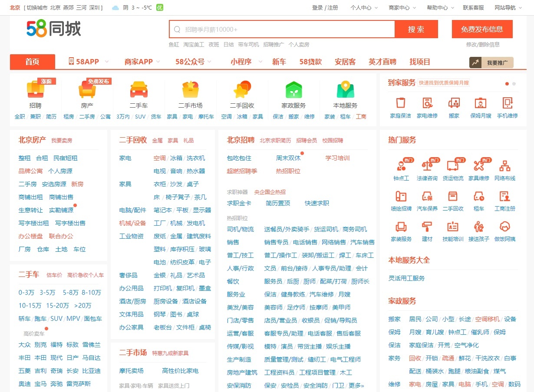Screen dimensions: 534x392
Task: Select the 家电维修 service icon
Action: 427,103
